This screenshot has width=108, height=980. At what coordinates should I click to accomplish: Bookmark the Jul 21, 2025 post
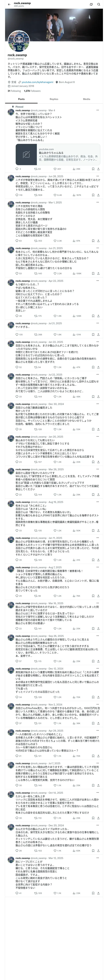[93, 334]
